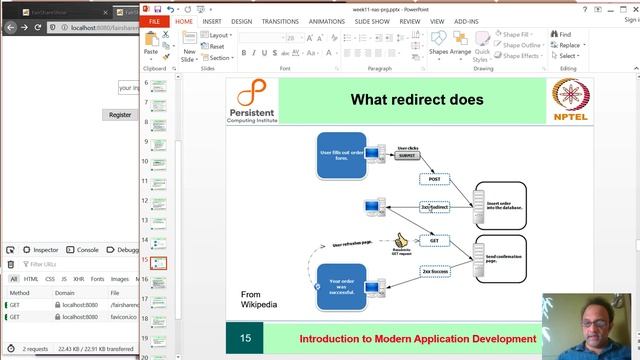
Task: Switch to the INSERT ribbon tab
Action: pyautogui.click(x=212, y=22)
